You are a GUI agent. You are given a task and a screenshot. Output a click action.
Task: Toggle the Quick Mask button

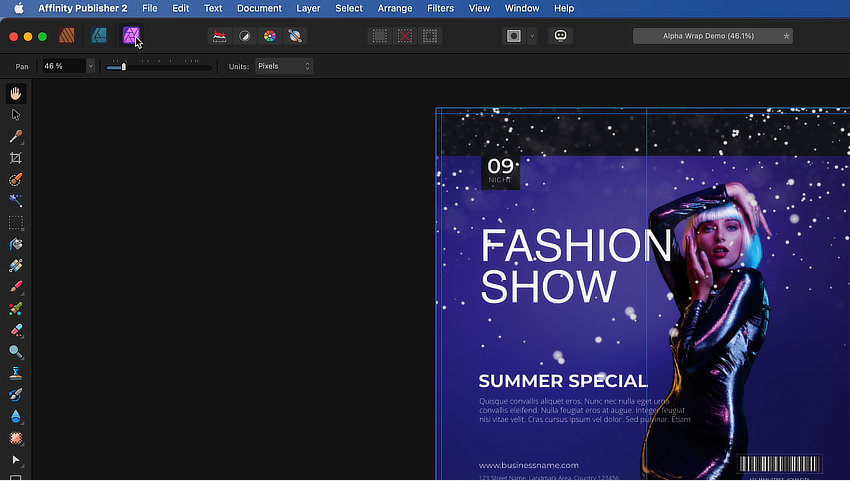pos(513,36)
